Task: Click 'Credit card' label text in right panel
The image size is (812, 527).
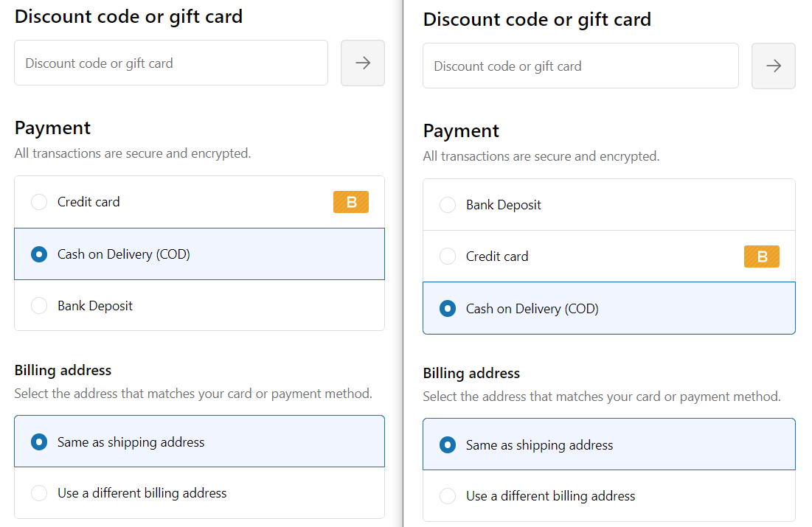Action: (497, 256)
